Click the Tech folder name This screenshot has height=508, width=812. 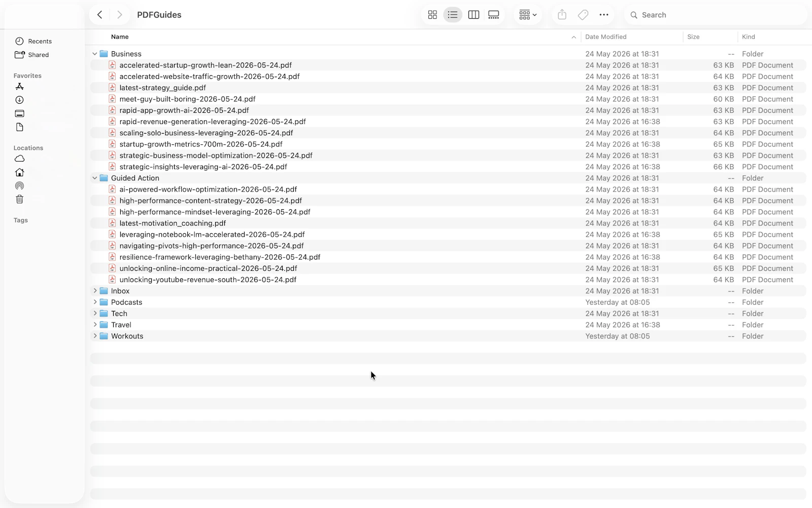tap(119, 313)
